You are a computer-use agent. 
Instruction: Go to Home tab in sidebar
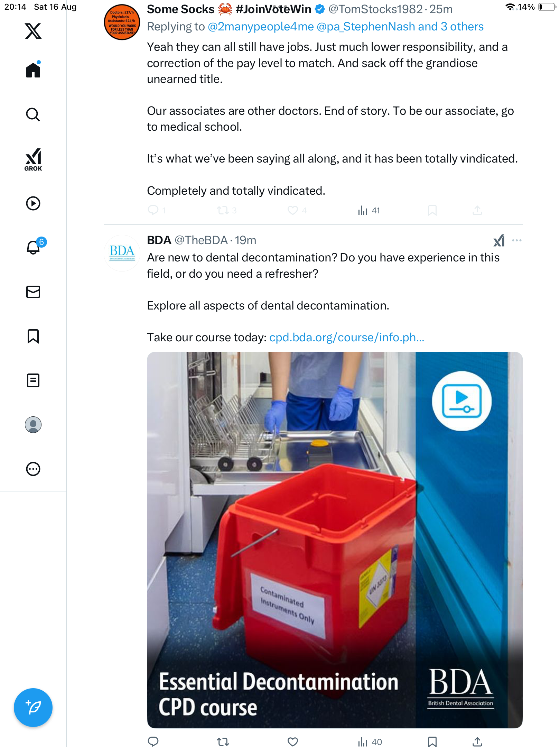(33, 70)
